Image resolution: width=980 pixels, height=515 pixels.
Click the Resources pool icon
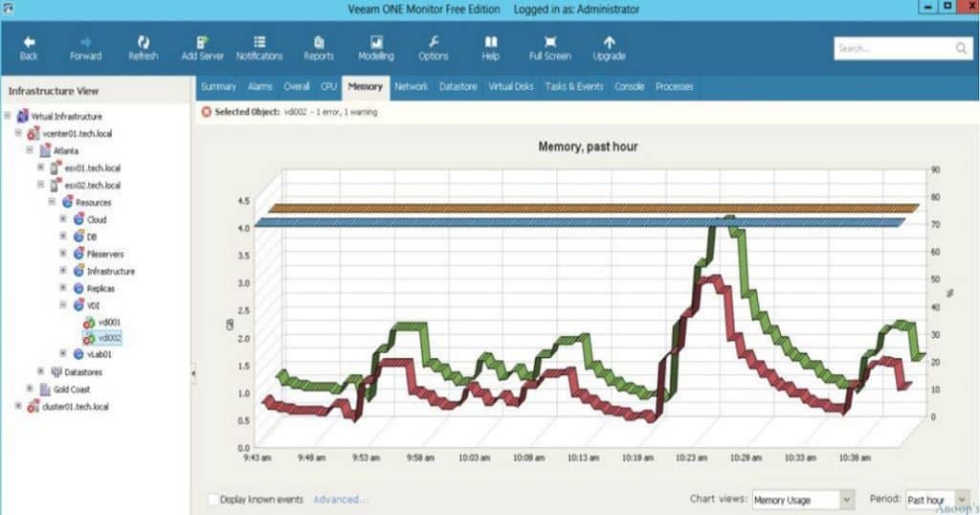[68, 202]
